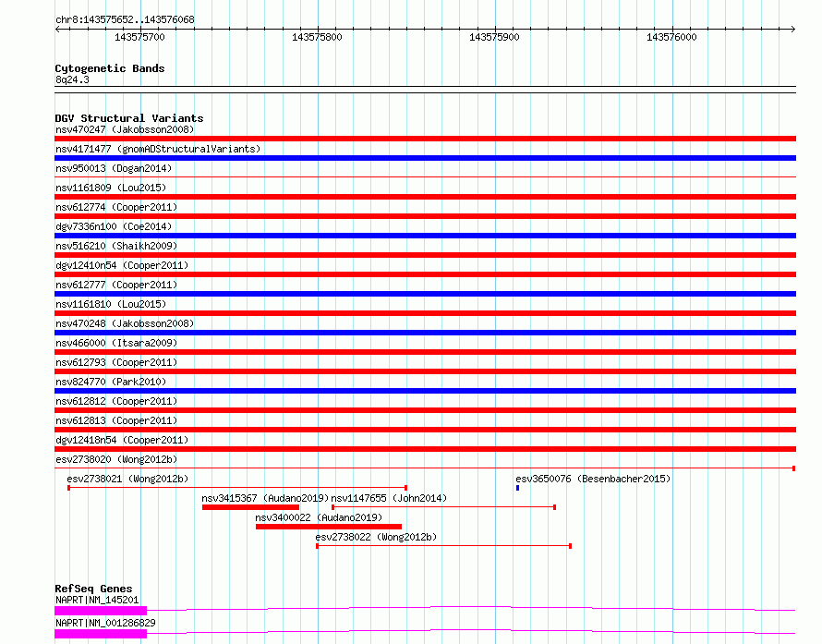
Task: Open variant nsv612777 (Cooper2011)
Action: pos(116,285)
